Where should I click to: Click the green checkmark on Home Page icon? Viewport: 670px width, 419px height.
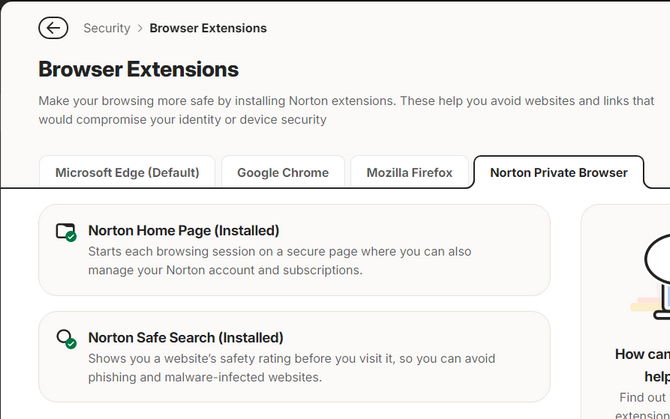coord(71,237)
